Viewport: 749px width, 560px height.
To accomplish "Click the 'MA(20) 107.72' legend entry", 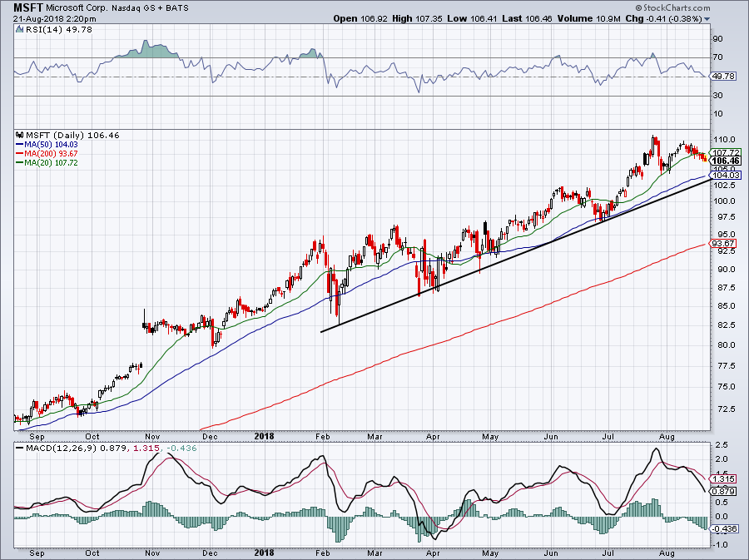I will click(51, 162).
